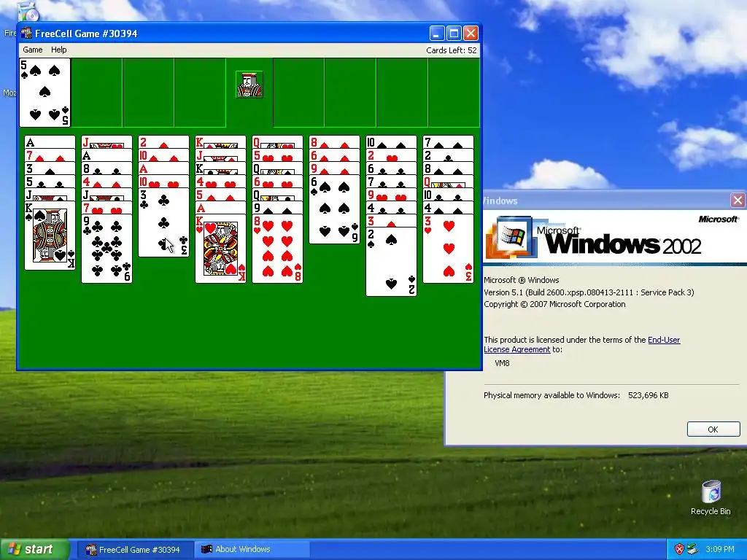Click the Jack of spades card

click(x=50, y=194)
